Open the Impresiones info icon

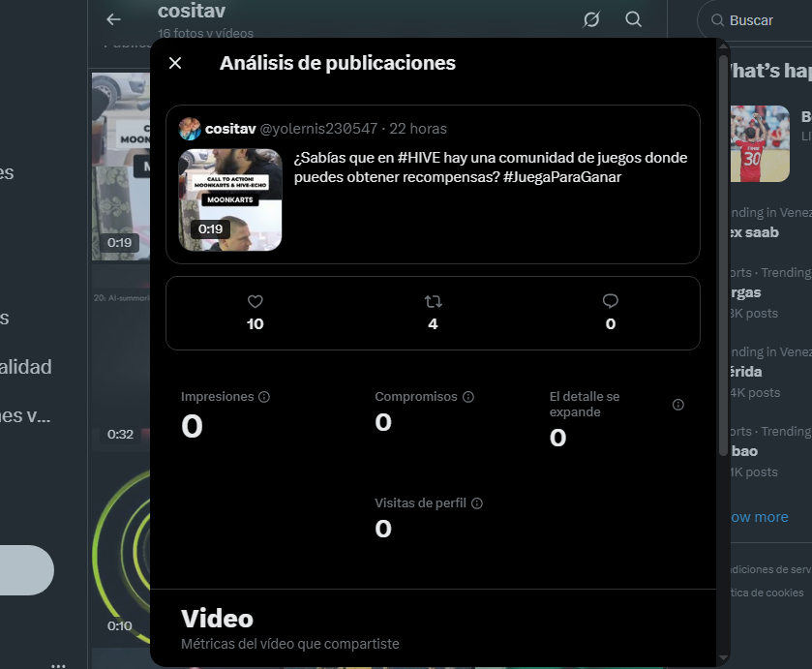pyautogui.click(x=264, y=397)
